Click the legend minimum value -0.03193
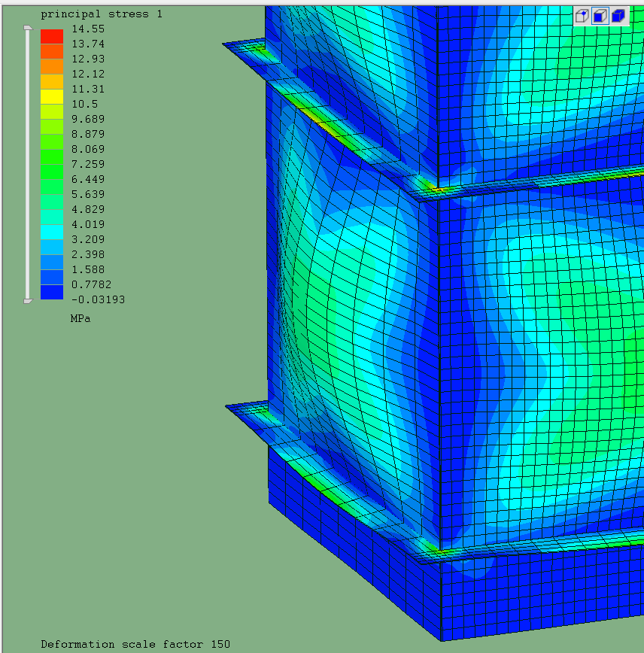 pos(98,299)
